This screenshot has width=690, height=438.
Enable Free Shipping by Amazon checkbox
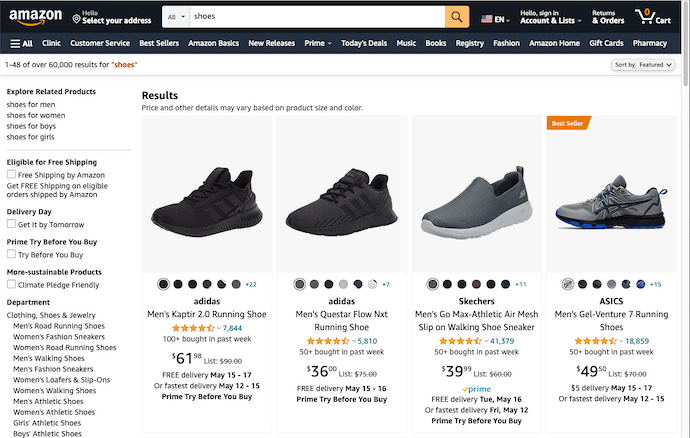coord(12,175)
